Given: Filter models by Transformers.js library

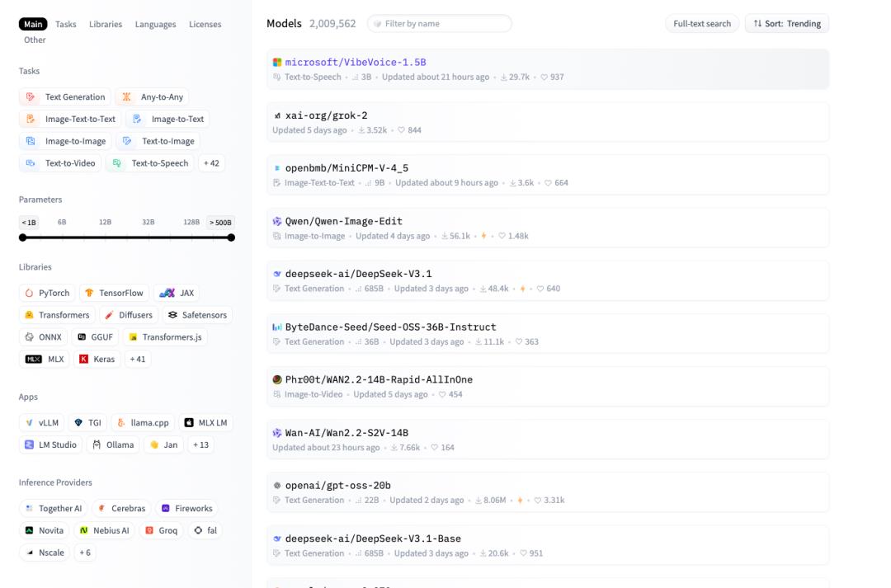Looking at the screenshot, I should click(165, 337).
